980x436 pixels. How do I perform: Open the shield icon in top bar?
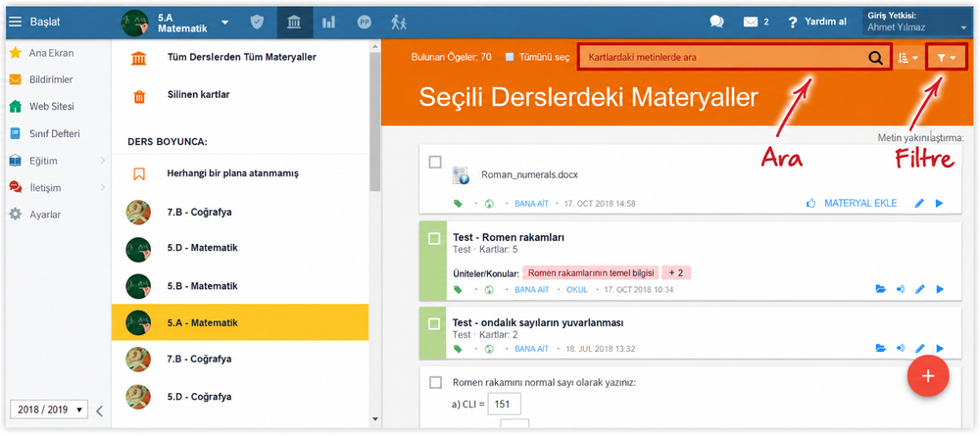[x=257, y=22]
